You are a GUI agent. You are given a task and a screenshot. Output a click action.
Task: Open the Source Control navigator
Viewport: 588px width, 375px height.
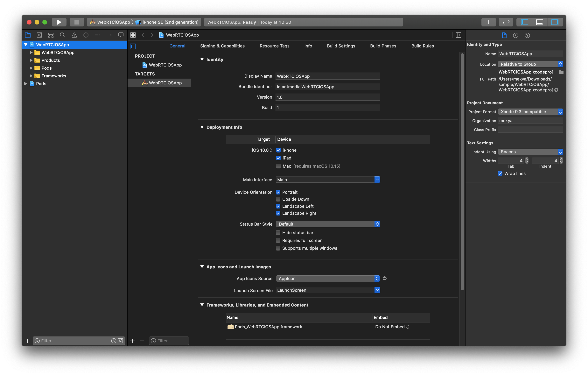click(x=39, y=35)
